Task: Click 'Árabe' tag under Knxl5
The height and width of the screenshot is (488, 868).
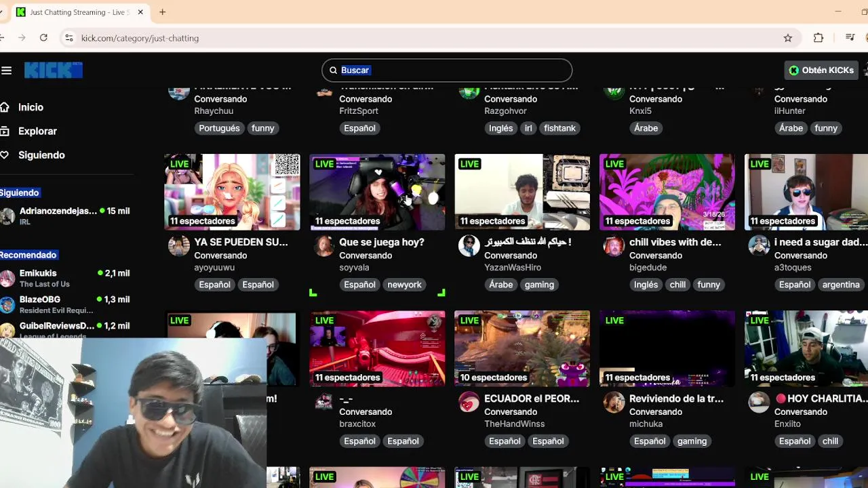Action: (x=646, y=128)
